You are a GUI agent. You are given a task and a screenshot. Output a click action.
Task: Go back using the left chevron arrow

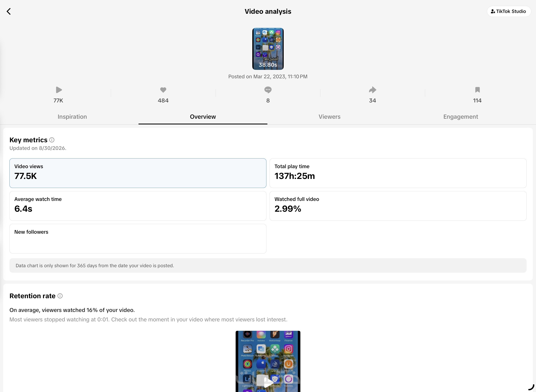pos(9,11)
